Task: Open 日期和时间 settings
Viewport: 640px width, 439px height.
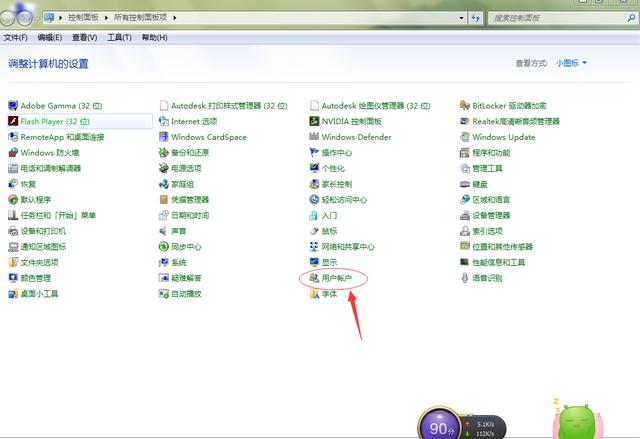Action: (184, 215)
